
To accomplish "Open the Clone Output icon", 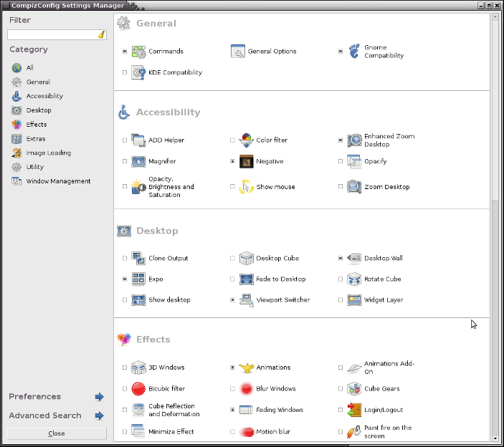I will click(x=139, y=259).
